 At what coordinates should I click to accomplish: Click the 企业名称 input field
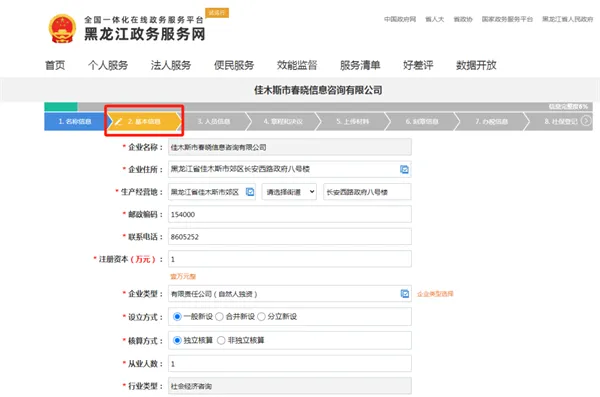pos(290,147)
